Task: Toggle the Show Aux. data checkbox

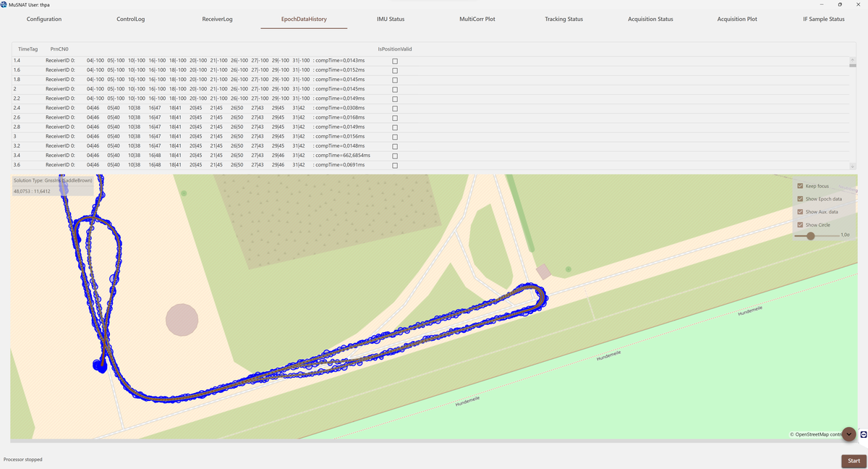Action: point(800,212)
